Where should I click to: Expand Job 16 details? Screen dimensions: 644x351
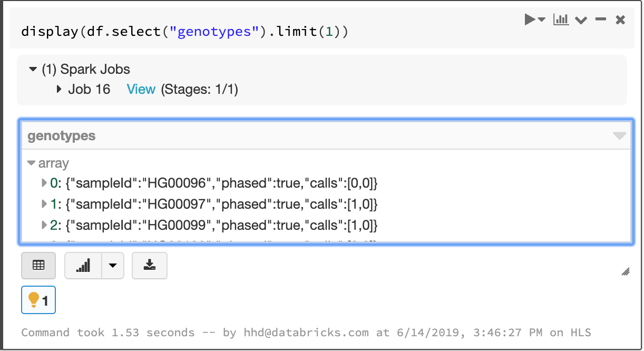tap(60, 89)
